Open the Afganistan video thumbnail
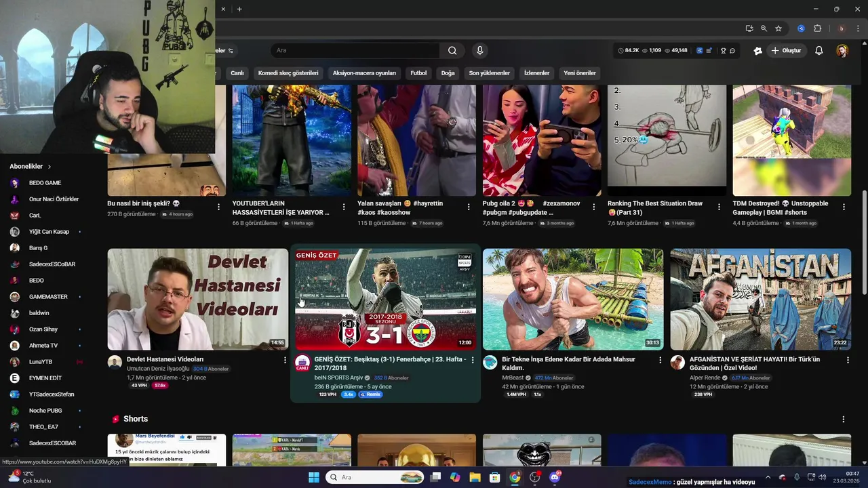The image size is (868, 488). pos(761,299)
